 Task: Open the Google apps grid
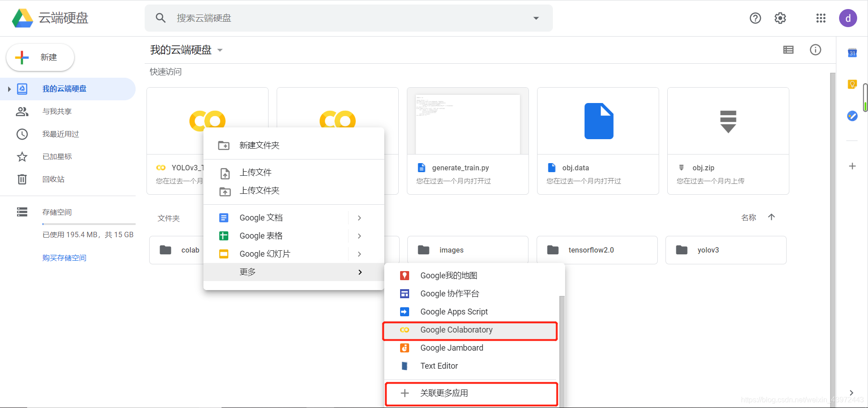click(x=821, y=18)
